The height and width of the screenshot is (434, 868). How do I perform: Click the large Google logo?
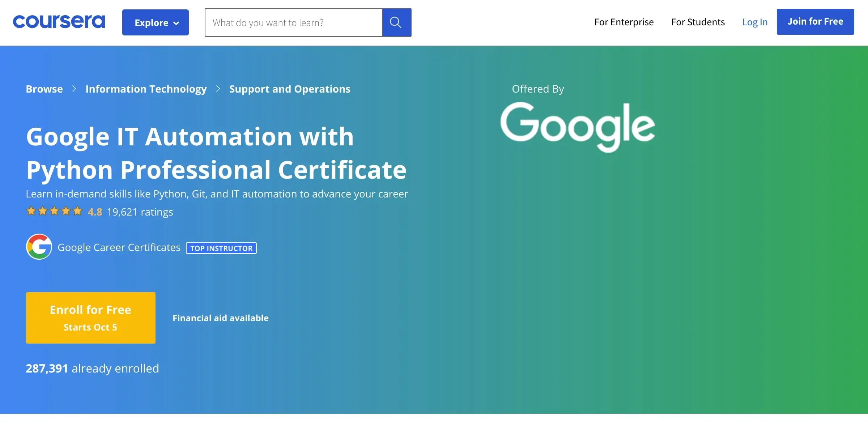[x=578, y=127]
